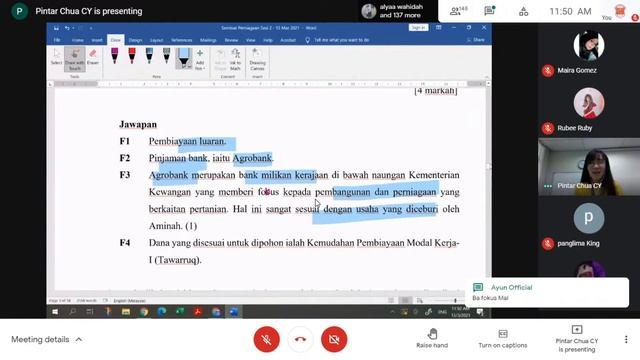Open the highlighter pen options dropdown arrow
640x360 pixels.
pos(189,66)
